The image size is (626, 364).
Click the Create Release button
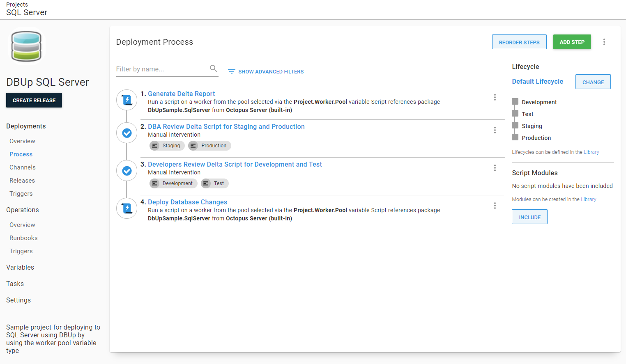point(34,100)
